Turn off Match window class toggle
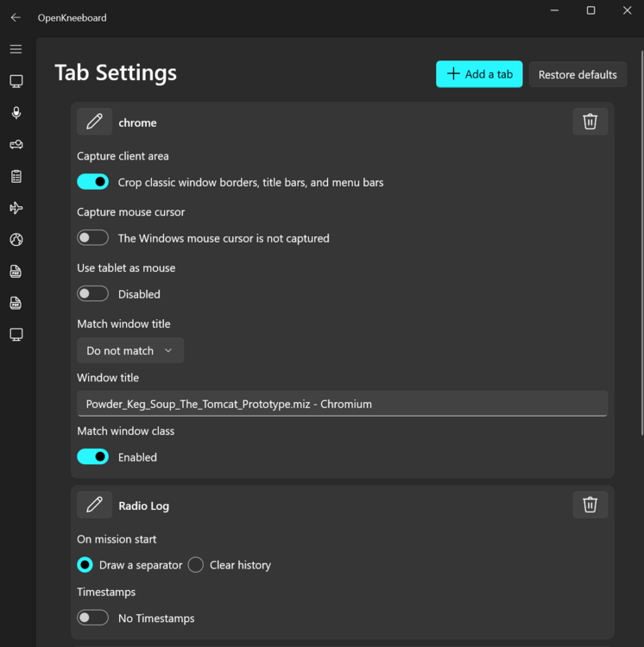 [x=93, y=456]
